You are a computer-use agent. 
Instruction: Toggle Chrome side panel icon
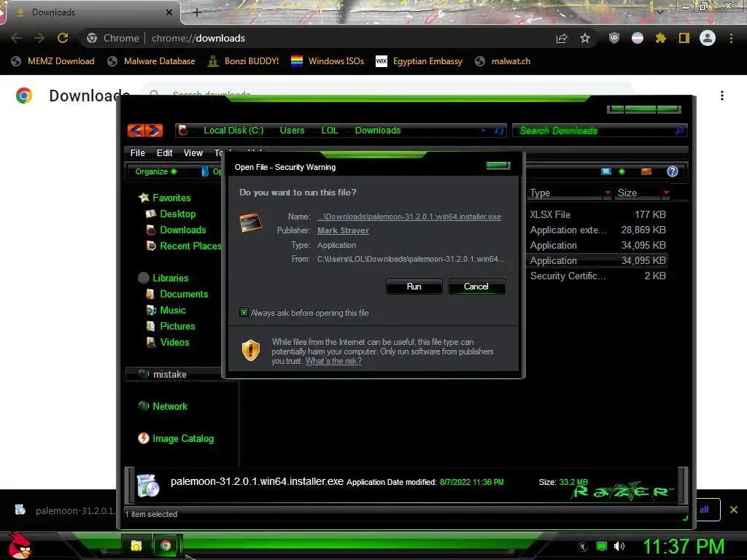684,38
